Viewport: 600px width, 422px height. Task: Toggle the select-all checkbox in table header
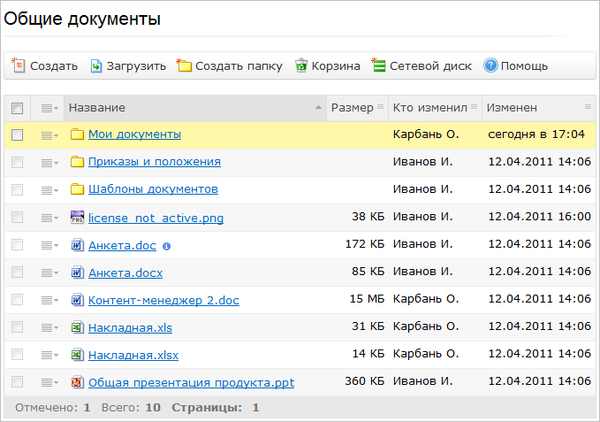17,108
